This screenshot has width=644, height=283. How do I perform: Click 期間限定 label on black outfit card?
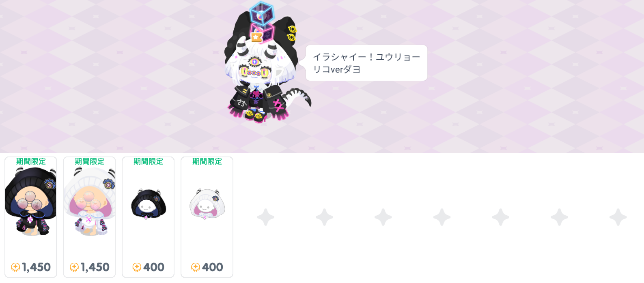31,161
